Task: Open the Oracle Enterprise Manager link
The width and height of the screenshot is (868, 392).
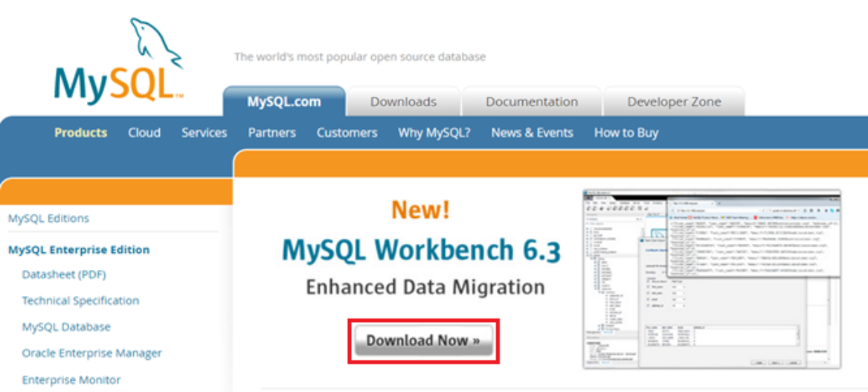Action: [92, 353]
